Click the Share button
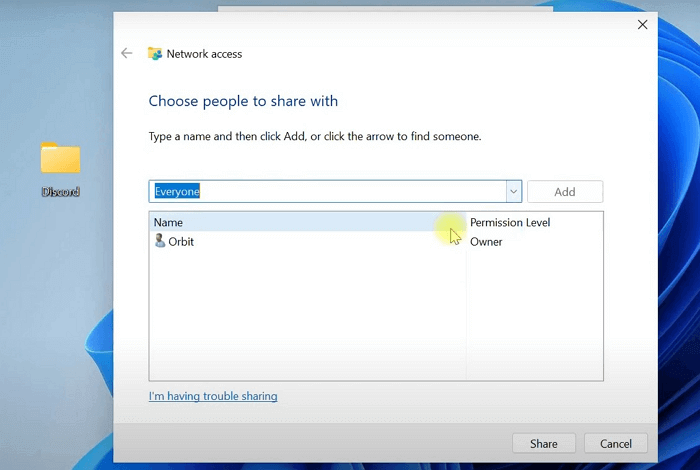 coord(543,443)
